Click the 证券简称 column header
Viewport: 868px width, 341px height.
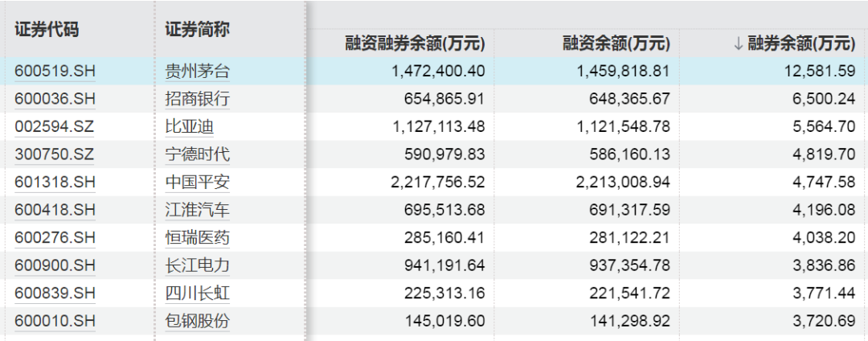pyautogui.click(x=198, y=29)
